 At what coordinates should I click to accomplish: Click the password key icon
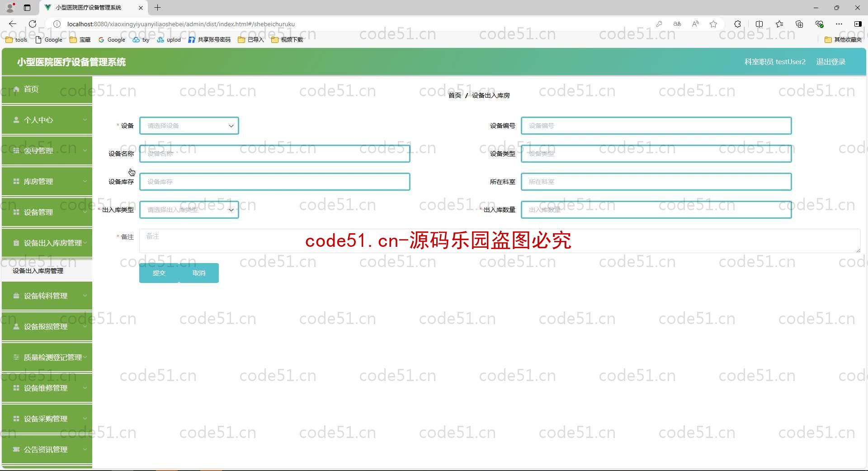click(x=659, y=24)
